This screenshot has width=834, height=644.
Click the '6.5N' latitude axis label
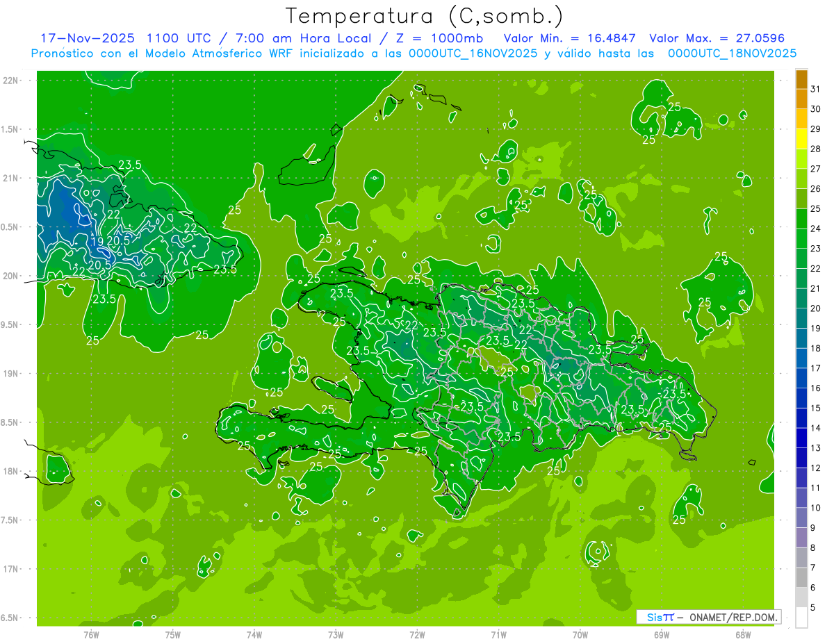point(10,618)
